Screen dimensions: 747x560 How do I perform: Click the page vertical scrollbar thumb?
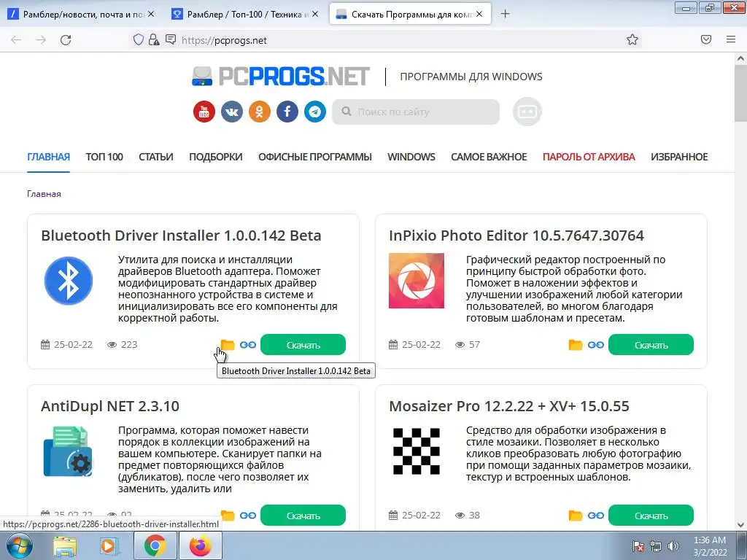click(x=740, y=94)
